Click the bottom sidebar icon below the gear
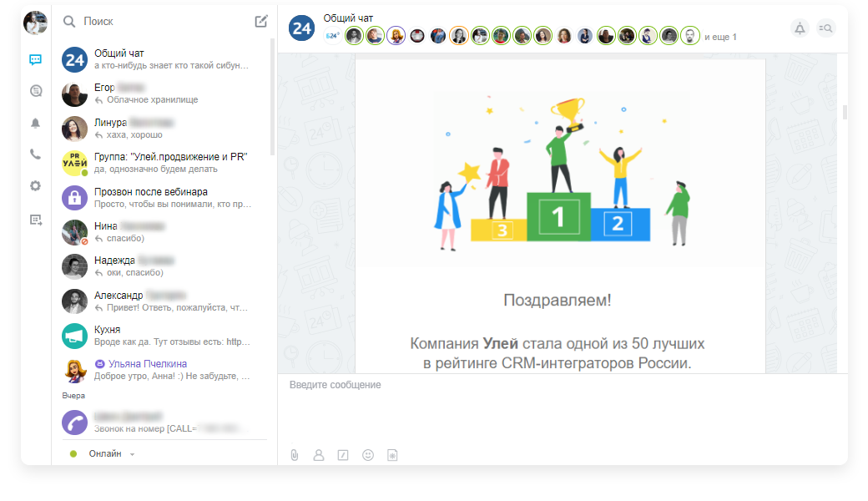The image size is (868, 501). point(36,220)
